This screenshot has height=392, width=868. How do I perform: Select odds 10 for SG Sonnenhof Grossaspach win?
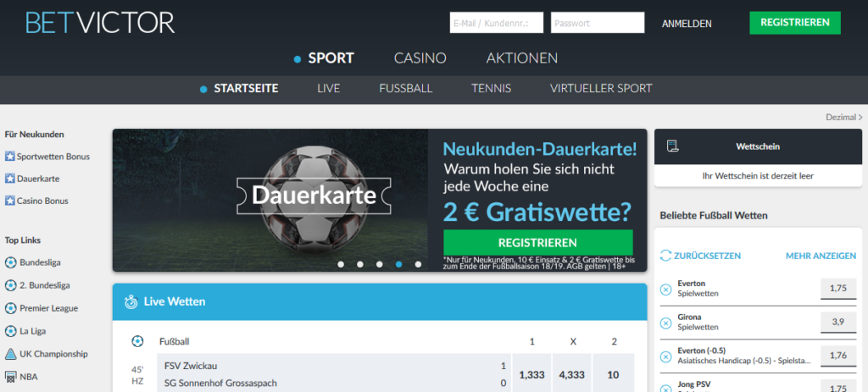click(x=614, y=375)
